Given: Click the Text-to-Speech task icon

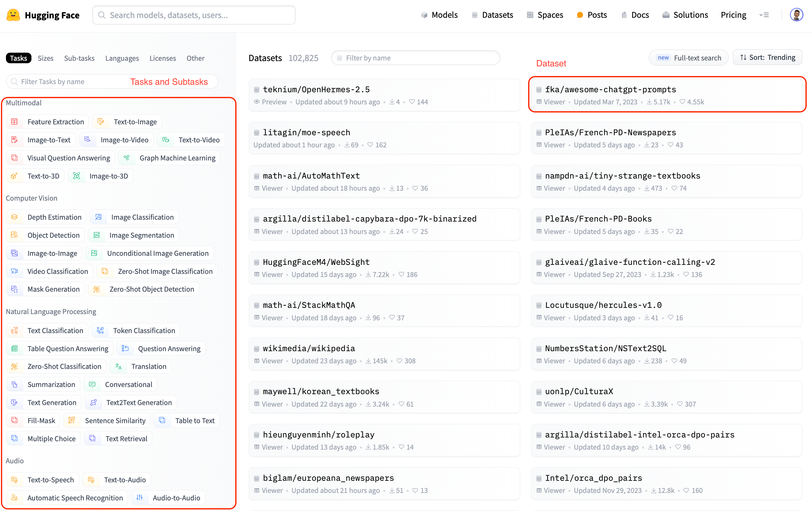Looking at the screenshot, I should 14,480.
